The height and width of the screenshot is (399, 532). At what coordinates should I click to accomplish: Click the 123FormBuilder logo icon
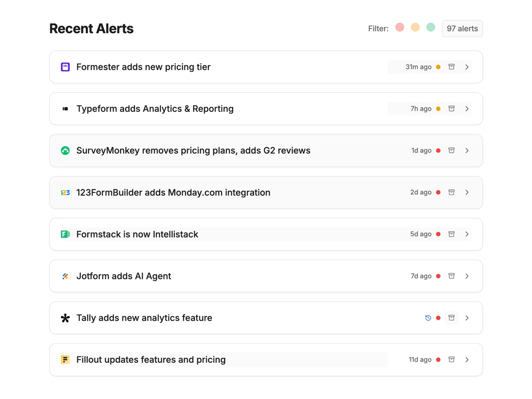click(65, 193)
